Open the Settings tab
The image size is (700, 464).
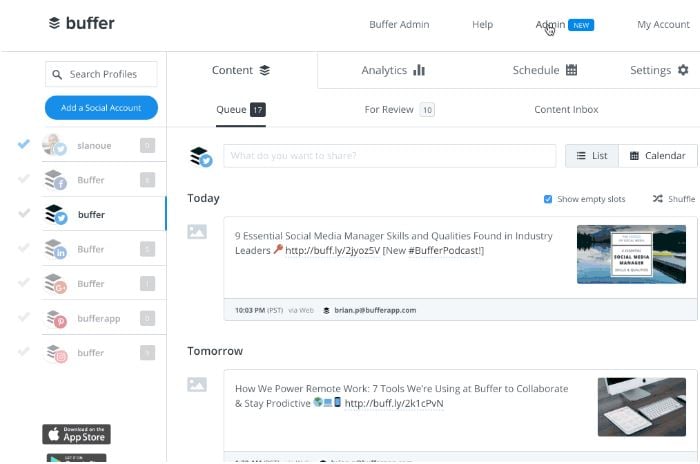click(659, 71)
